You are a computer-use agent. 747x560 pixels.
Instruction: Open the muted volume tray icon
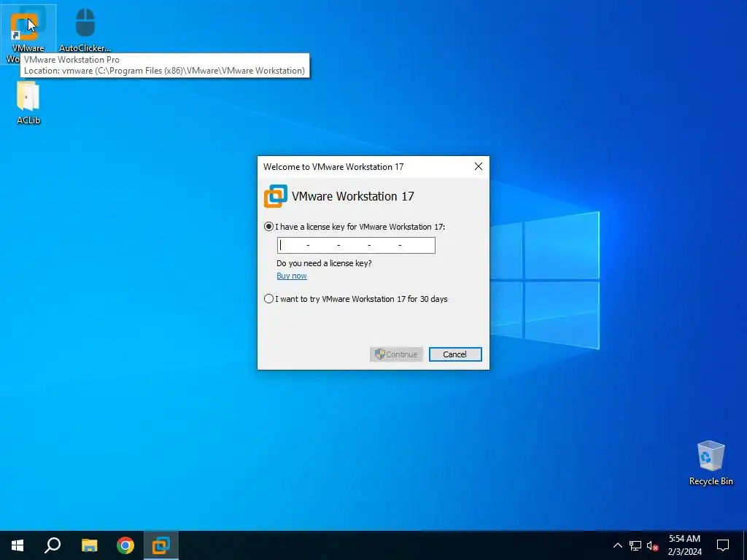(x=652, y=545)
